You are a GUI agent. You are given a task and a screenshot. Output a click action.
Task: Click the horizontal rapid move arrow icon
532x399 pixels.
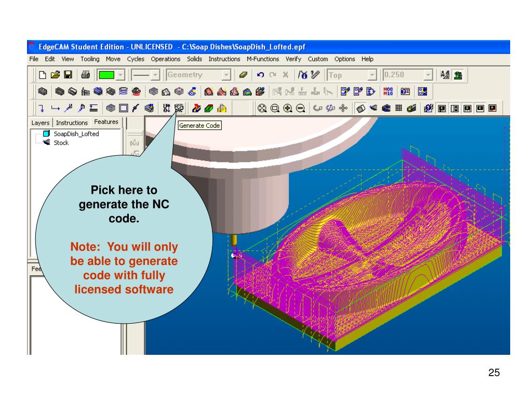[x=55, y=108]
